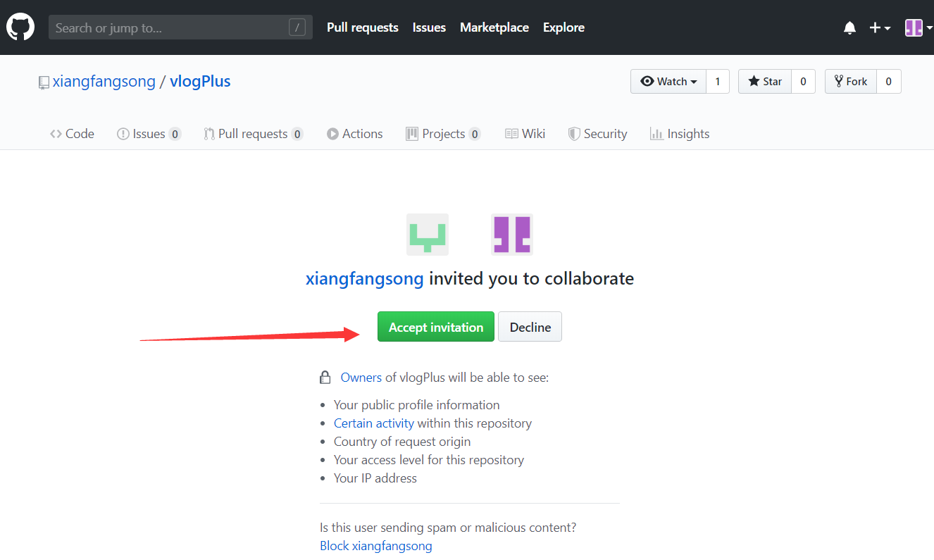View the Insights tab

[680, 134]
